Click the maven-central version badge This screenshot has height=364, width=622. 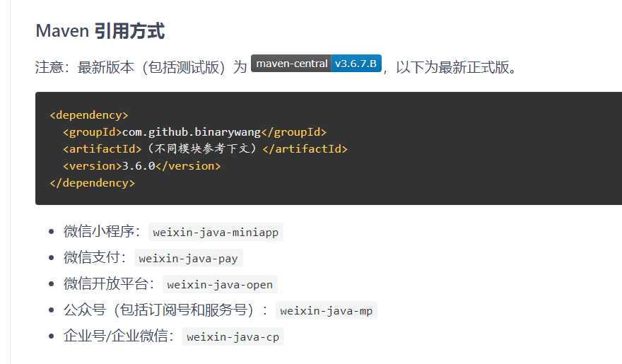(x=316, y=64)
